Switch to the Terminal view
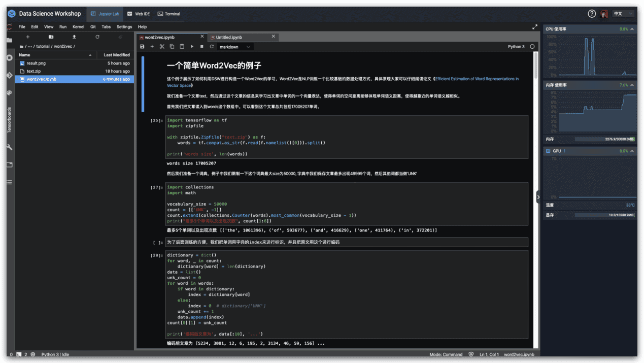 (169, 14)
